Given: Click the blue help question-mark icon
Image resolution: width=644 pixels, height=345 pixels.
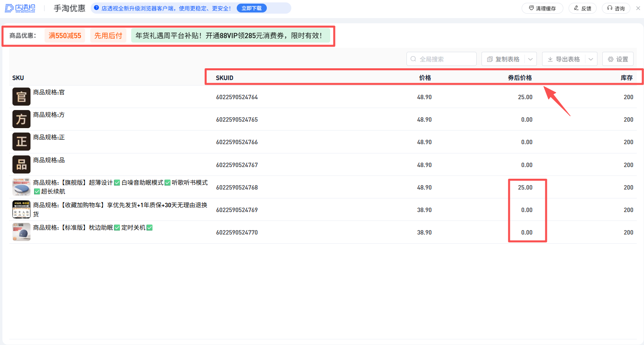Looking at the screenshot, I should click(96, 8).
